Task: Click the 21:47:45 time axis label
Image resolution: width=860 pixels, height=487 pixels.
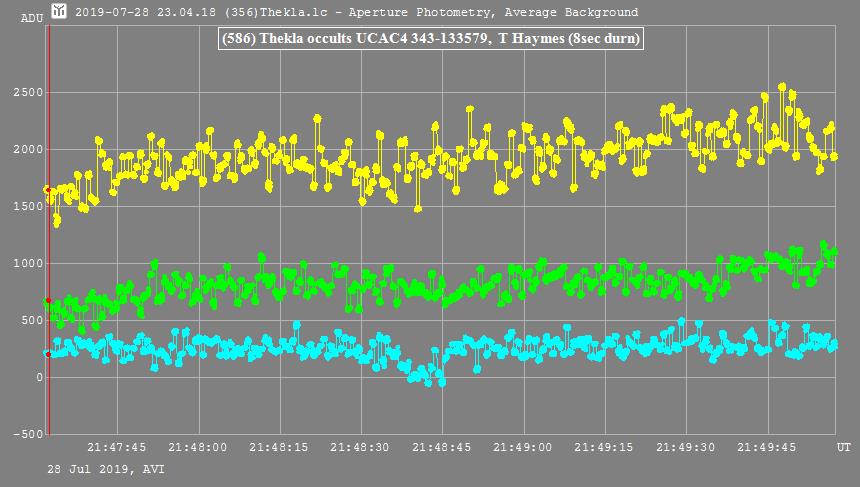Action: [x=117, y=448]
